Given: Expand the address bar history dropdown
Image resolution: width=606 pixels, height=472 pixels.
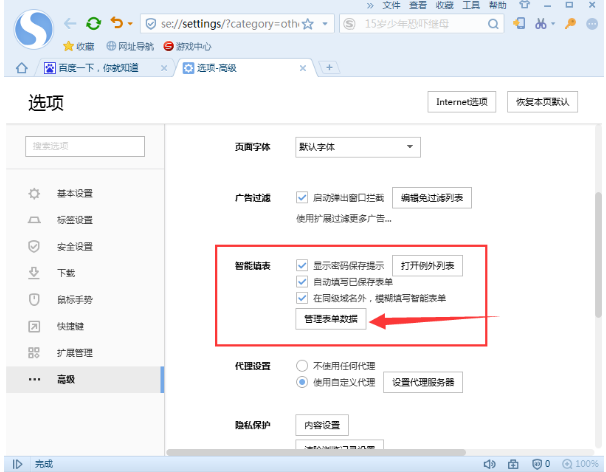Looking at the screenshot, I should point(325,24).
